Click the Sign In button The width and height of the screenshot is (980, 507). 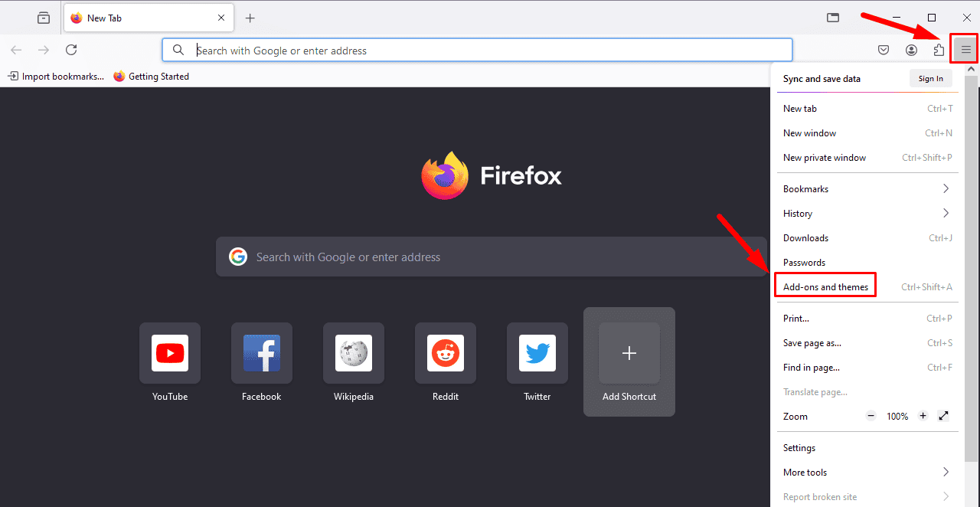point(930,79)
